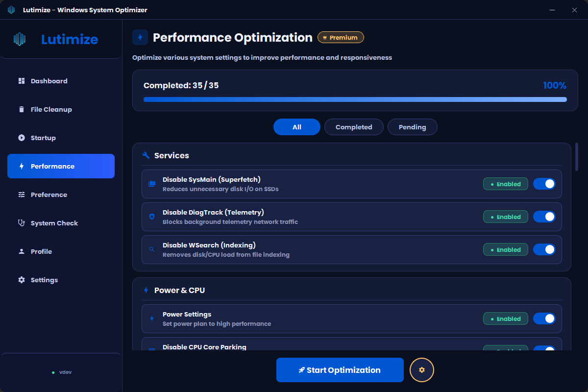Click the Profile person icon
The height and width of the screenshot is (392, 588).
tap(22, 251)
